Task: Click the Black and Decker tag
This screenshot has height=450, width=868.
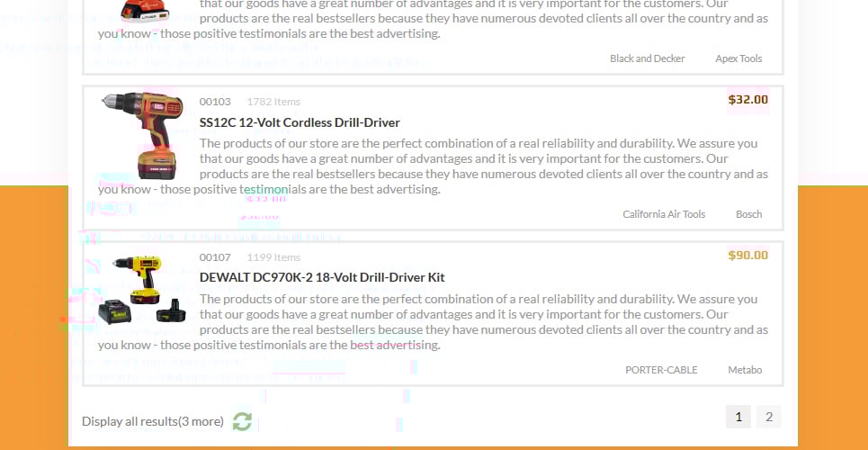Action: pyautogui.click(x=647, y=58)
